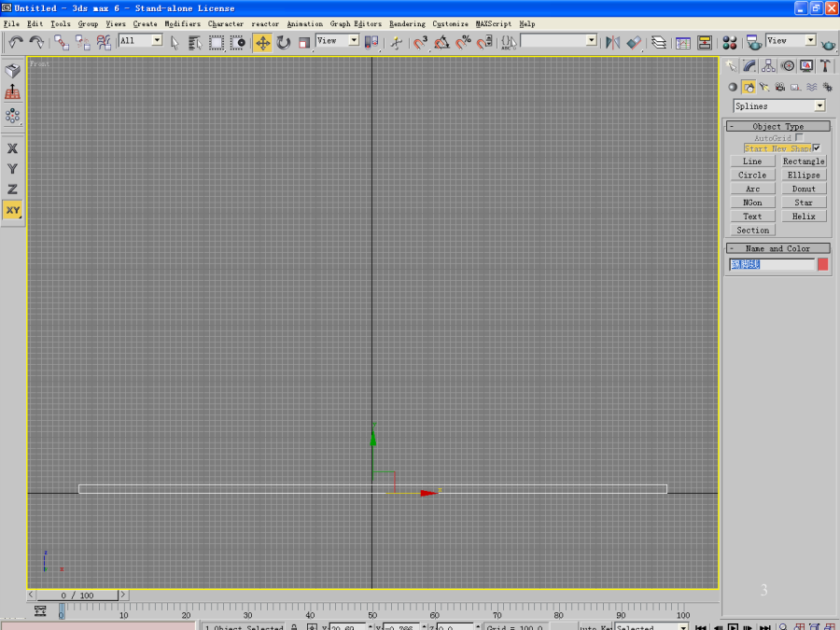Click the Circle spline button
Viewport: 840px width, 630px height.
(x=752, y=175)
